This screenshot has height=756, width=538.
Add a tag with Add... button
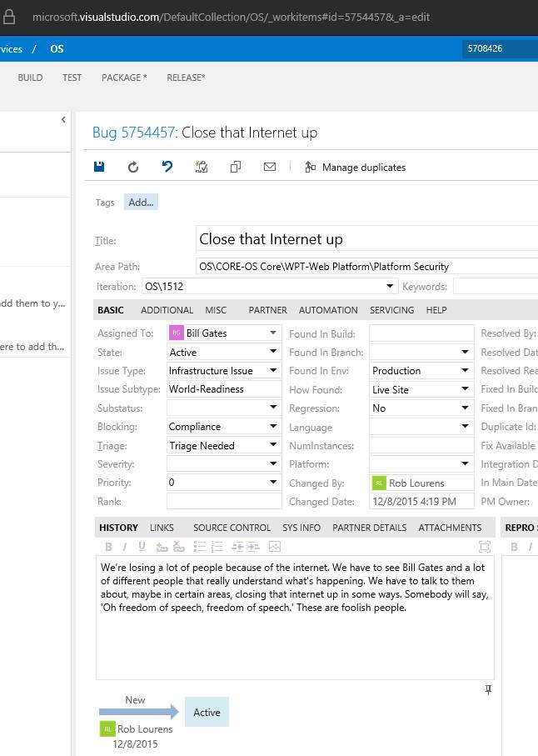point(141,202)
